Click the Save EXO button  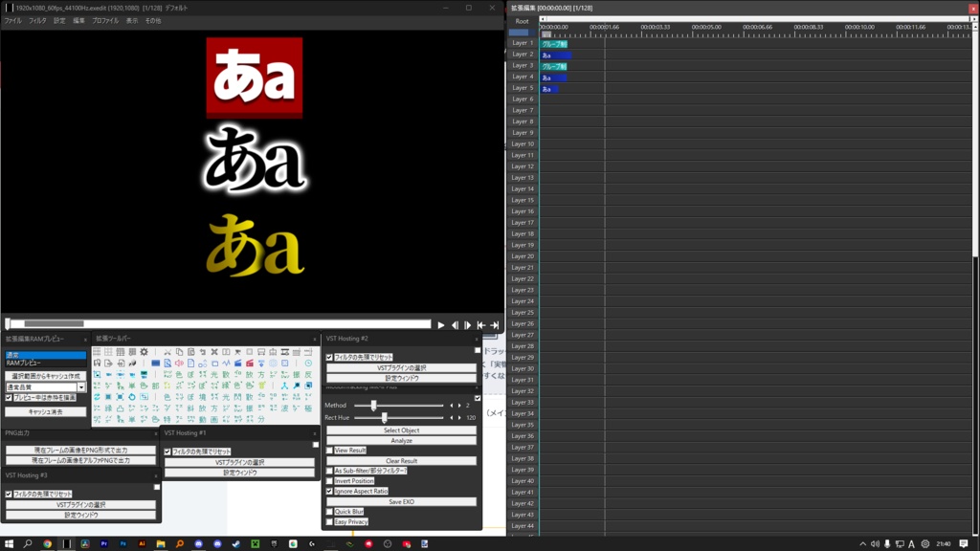(401, 501)
